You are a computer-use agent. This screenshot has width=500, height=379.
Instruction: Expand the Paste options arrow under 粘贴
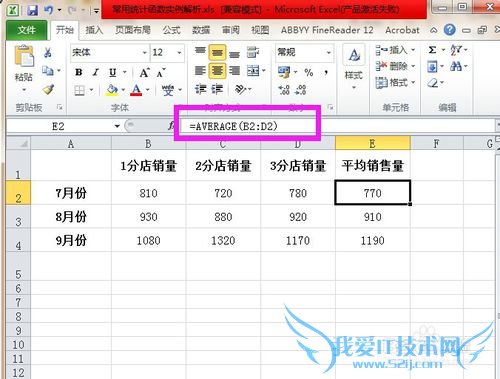point(24,89)
